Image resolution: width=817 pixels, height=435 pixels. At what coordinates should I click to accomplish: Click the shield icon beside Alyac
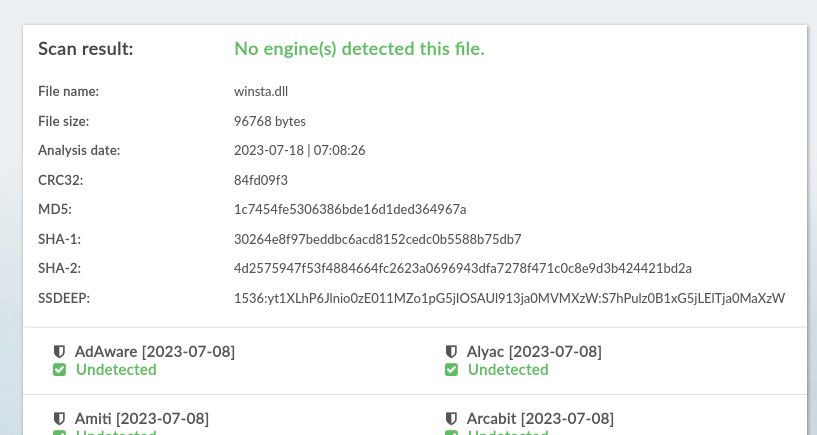451,352
